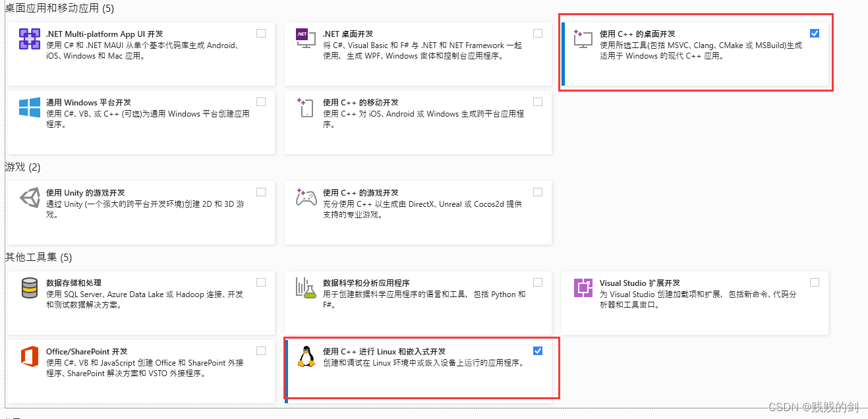
Task: Click the description mentioning 代码分析器和工具窗口
Action: click(x=699, y=300)
